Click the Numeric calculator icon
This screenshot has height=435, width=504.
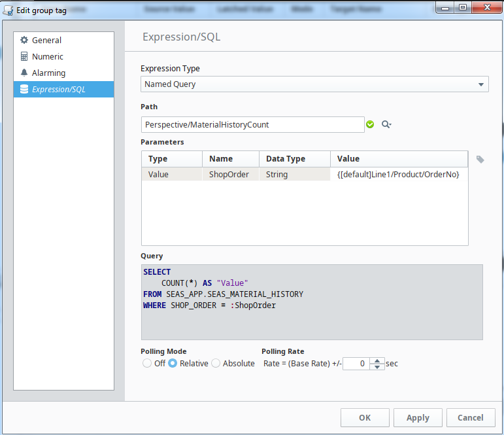pos(24,57)
